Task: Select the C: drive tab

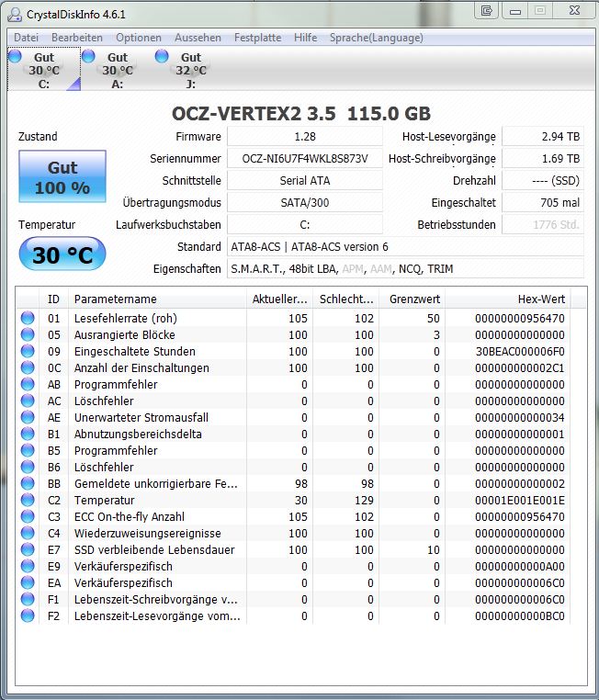Action: pyautogui.click(x=44, y=70)
